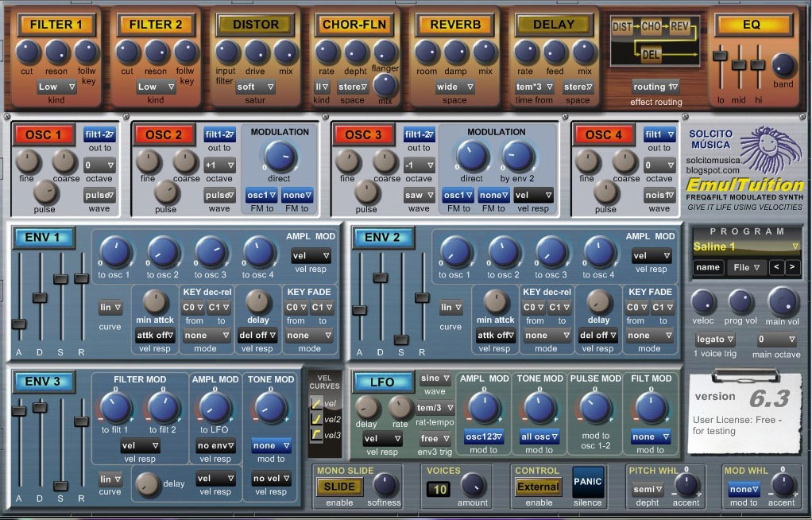Open the program File menu

[746, 267]
